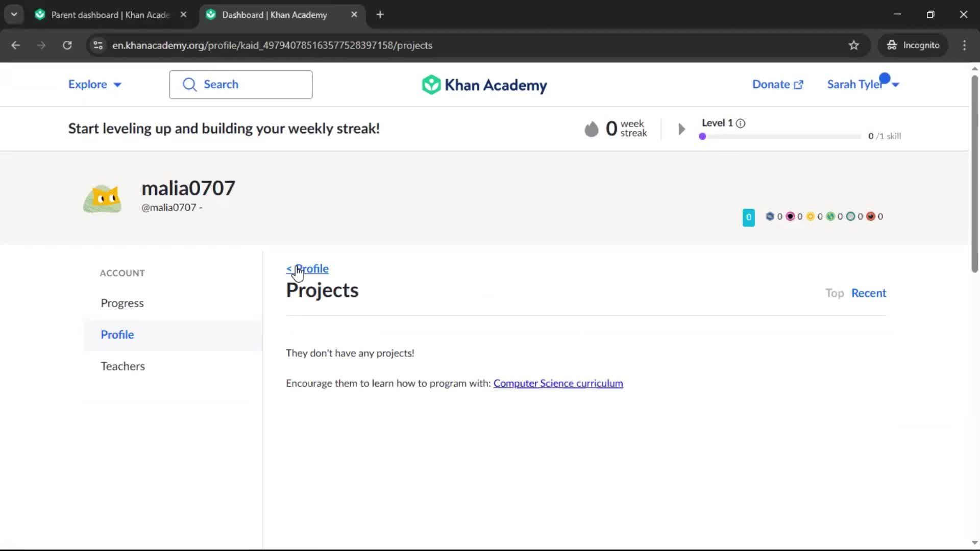
Task: Switch to Parent dashboard tab
Action: click(x=110, y=15)
